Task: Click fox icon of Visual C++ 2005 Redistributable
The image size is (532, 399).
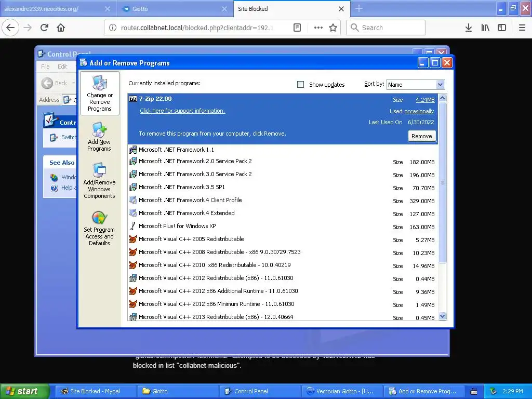Action: click(x=133, y=239)
